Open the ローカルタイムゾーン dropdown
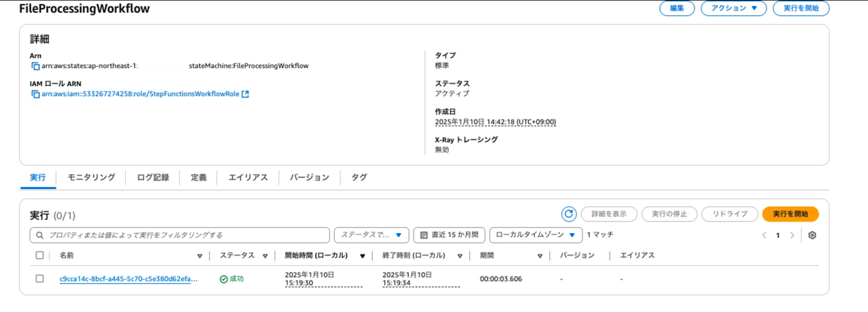868x312 pixels. tap(536, 235)
